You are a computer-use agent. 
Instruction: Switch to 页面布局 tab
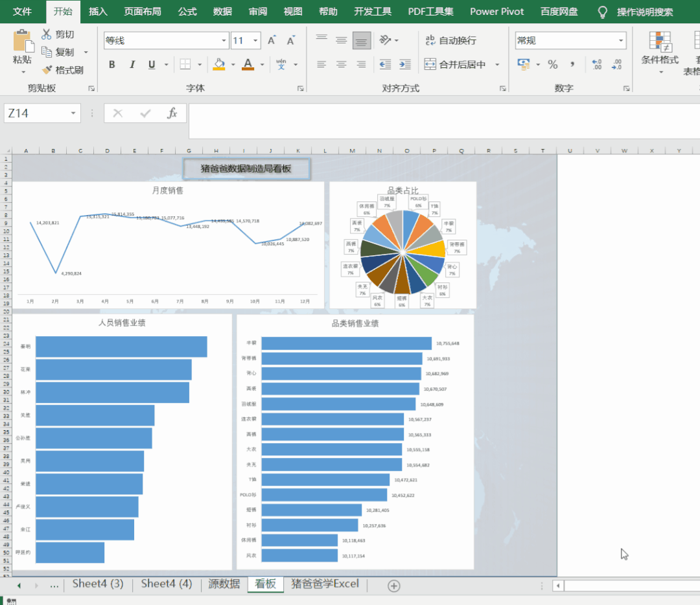143,12
